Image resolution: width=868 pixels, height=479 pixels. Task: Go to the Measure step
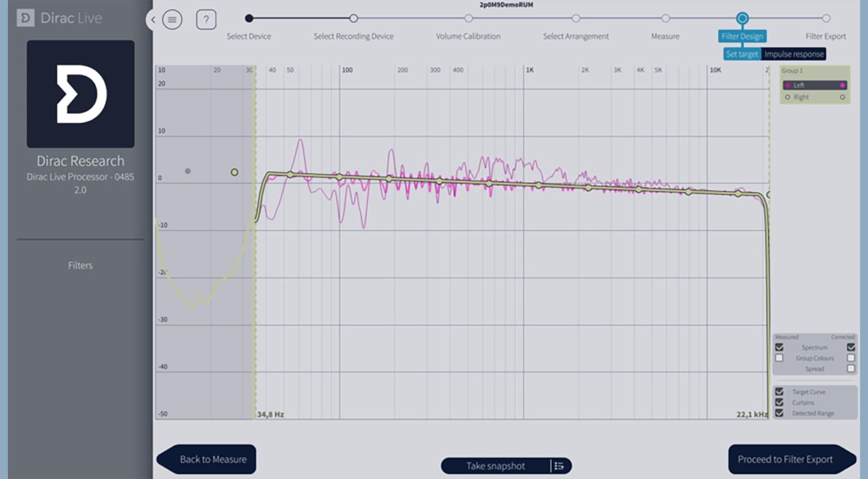[665, 19]
